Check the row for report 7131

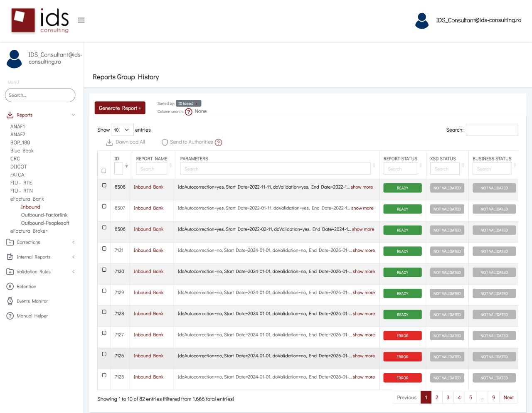104,248
